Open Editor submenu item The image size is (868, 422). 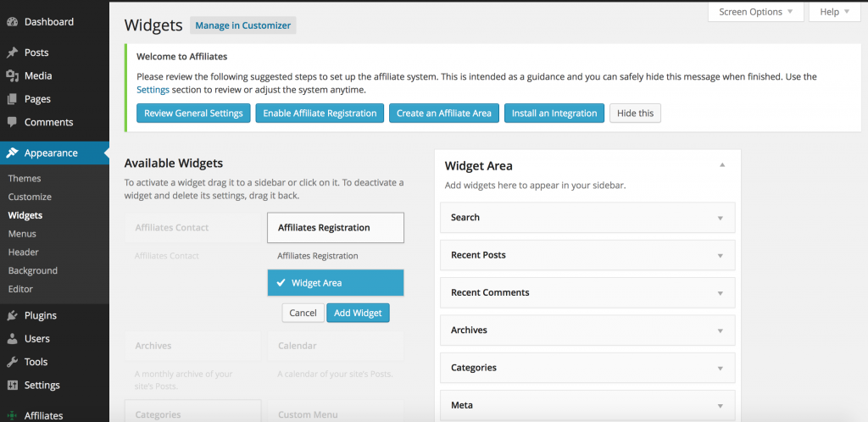[20, 289]
